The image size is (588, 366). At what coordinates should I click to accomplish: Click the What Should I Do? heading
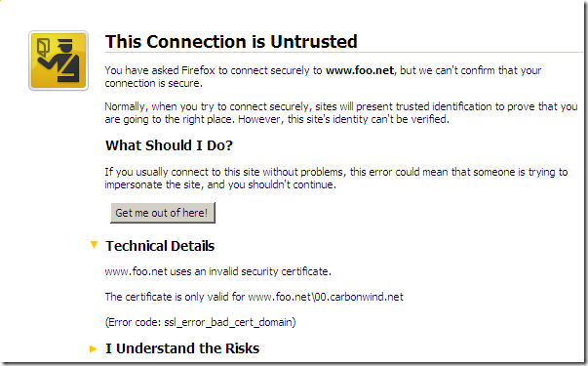point(169,145)
